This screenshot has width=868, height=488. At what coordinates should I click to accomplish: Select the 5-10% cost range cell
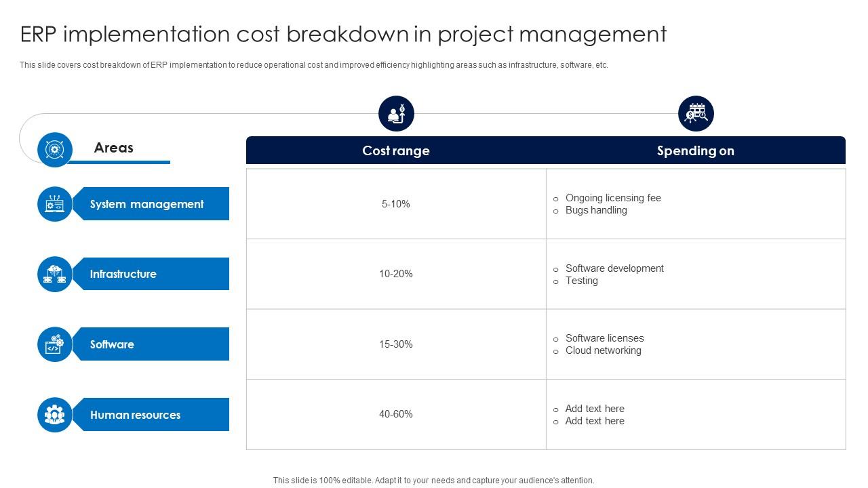(396, 204)
